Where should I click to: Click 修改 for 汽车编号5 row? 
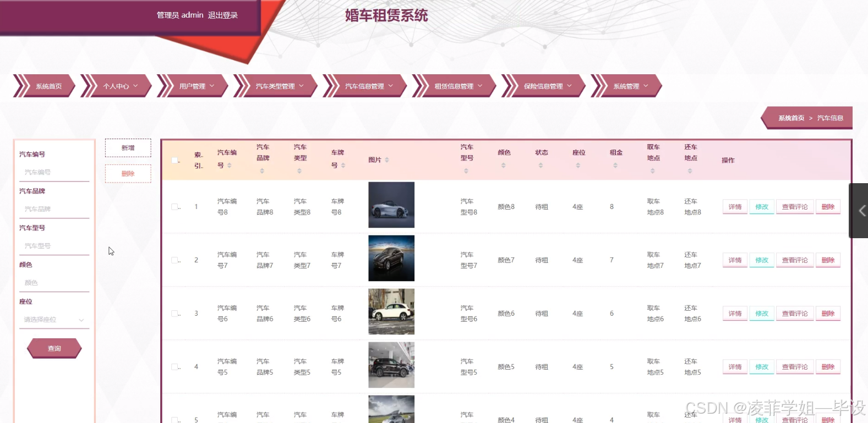click(762, 367)
